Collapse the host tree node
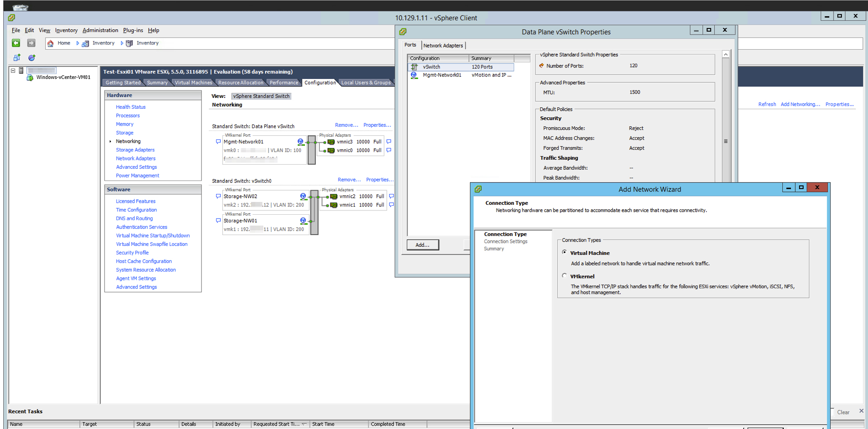This screenshot has height=429, width=868. point(13,70)
